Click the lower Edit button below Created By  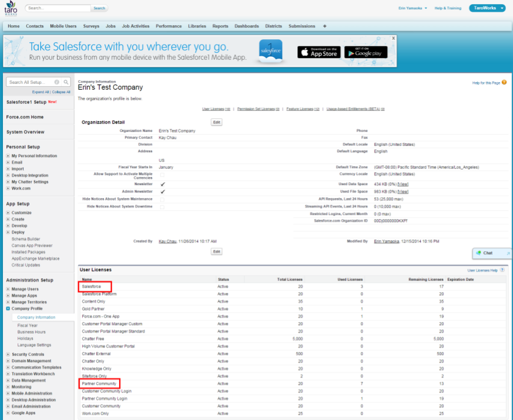[216, 251]
